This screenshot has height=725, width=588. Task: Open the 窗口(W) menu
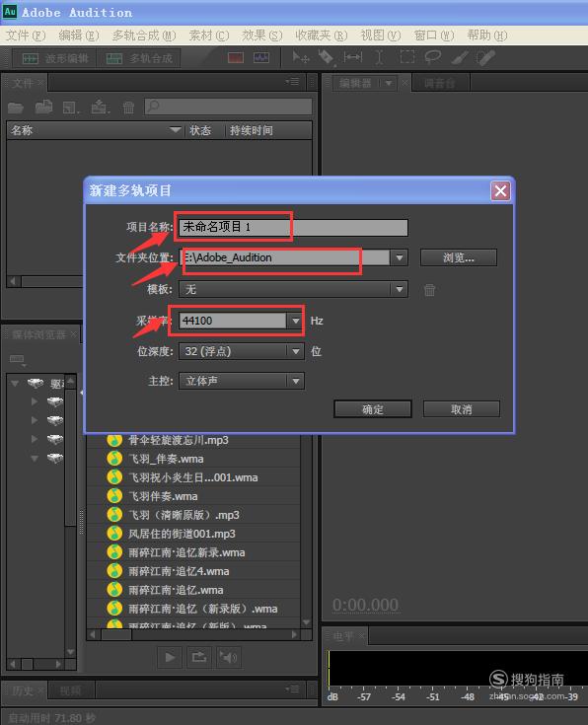[x=434, y=36]
